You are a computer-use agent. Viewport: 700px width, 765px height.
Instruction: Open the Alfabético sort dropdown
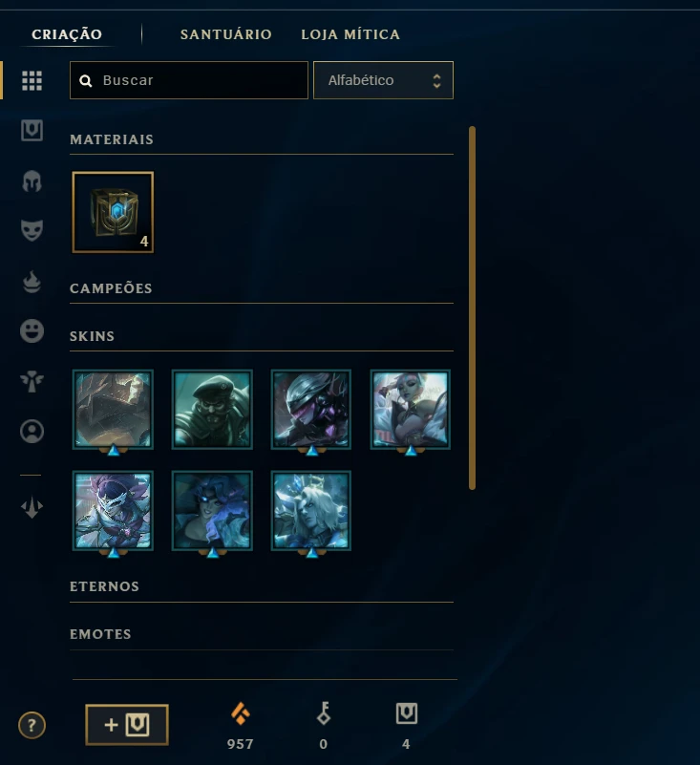pos(383,80)
